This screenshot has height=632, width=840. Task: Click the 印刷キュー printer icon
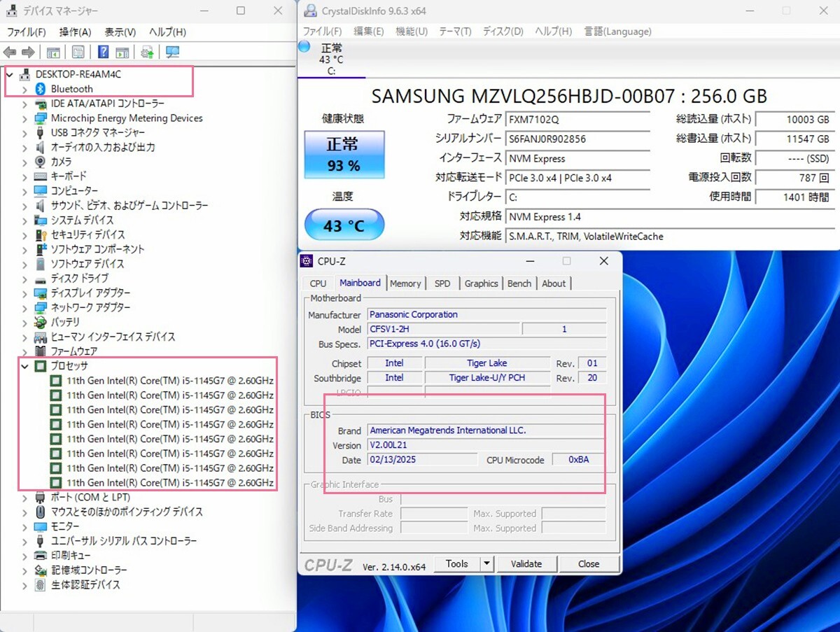tap(41, 556)
